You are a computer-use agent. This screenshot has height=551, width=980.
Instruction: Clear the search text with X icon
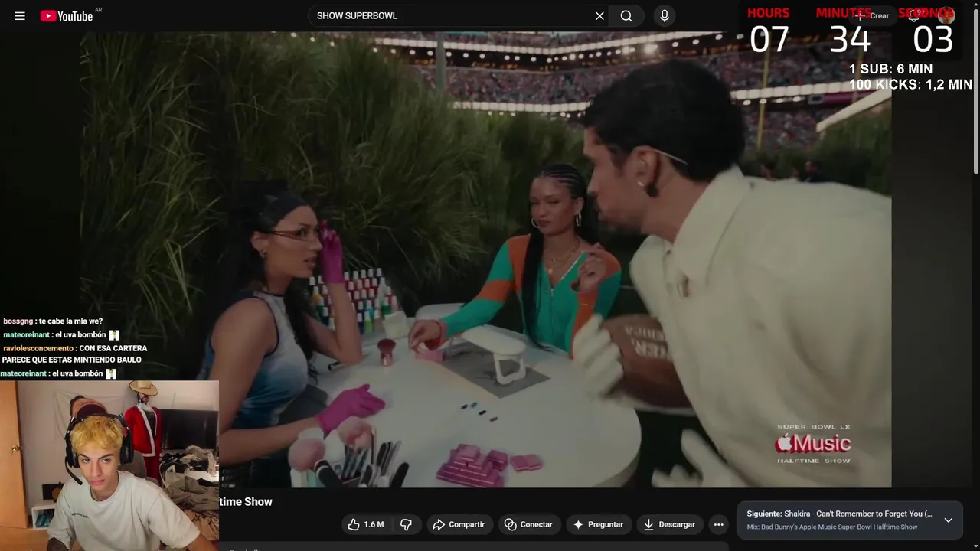coord(599,16)
